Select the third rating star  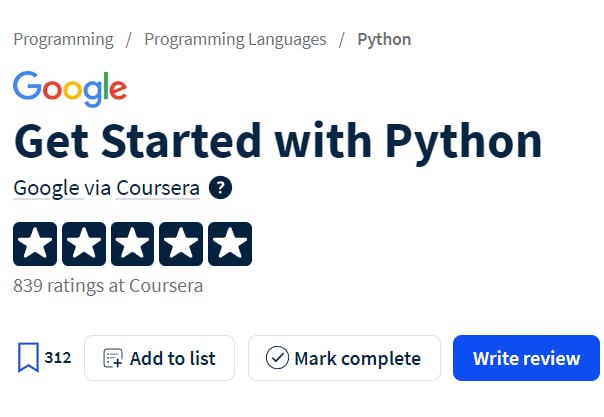coord(133,244)
